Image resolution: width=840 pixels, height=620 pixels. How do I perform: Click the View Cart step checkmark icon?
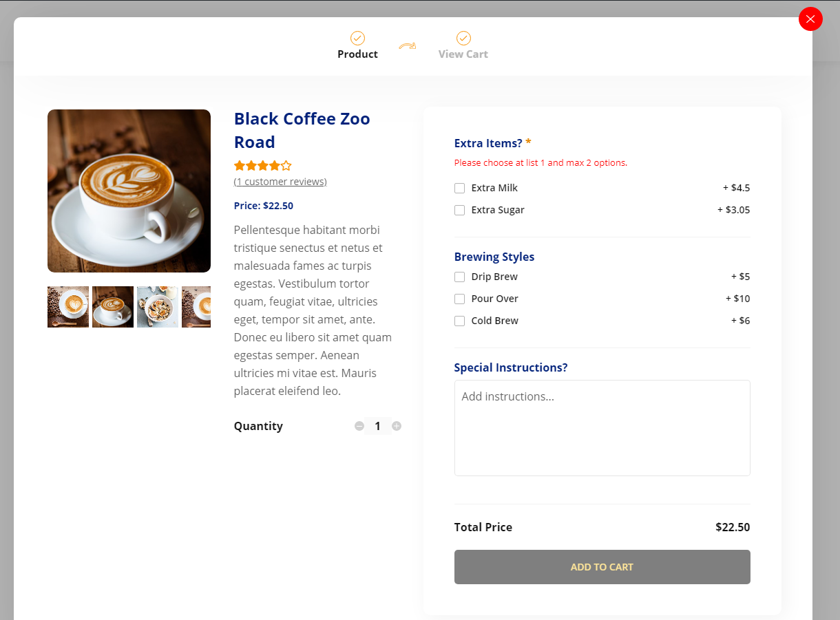point(463,38)
